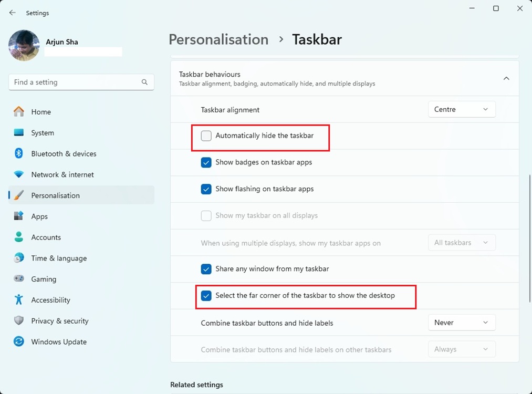Uncheck Show flashing on taskbar apps
Image resolution: width=532 pixels, height=394 pixels.
(206, 189)
